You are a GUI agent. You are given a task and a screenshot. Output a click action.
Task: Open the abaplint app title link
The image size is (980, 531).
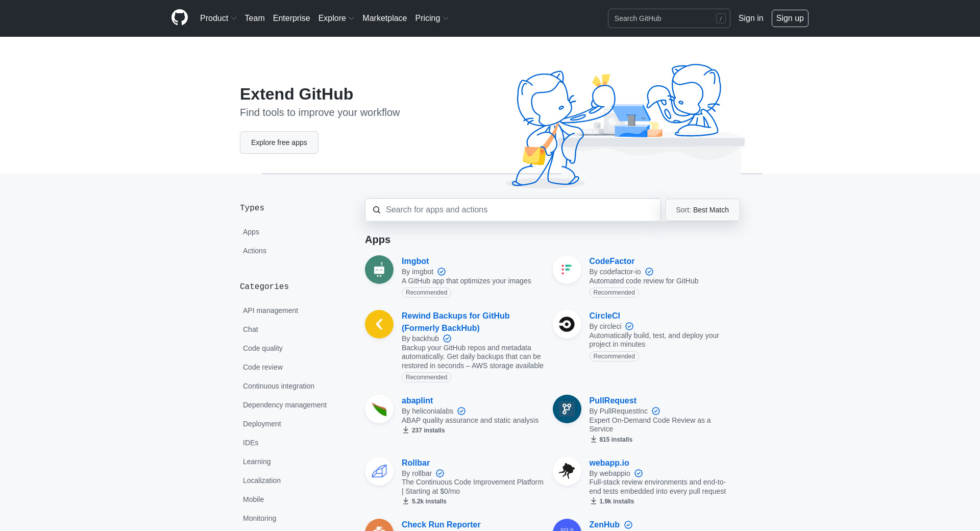point(417,400)
